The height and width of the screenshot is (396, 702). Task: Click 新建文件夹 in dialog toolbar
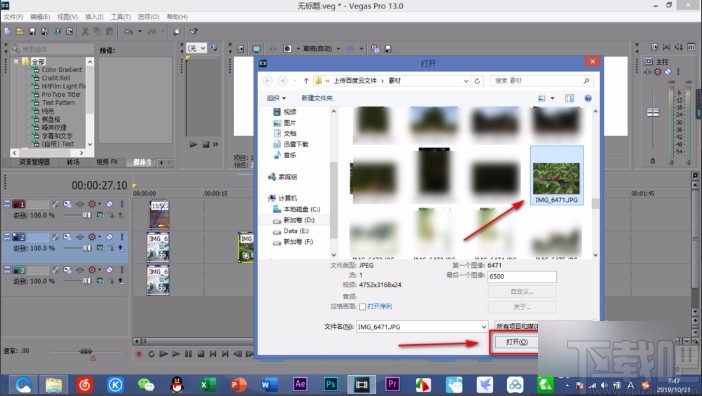(317, 98)
